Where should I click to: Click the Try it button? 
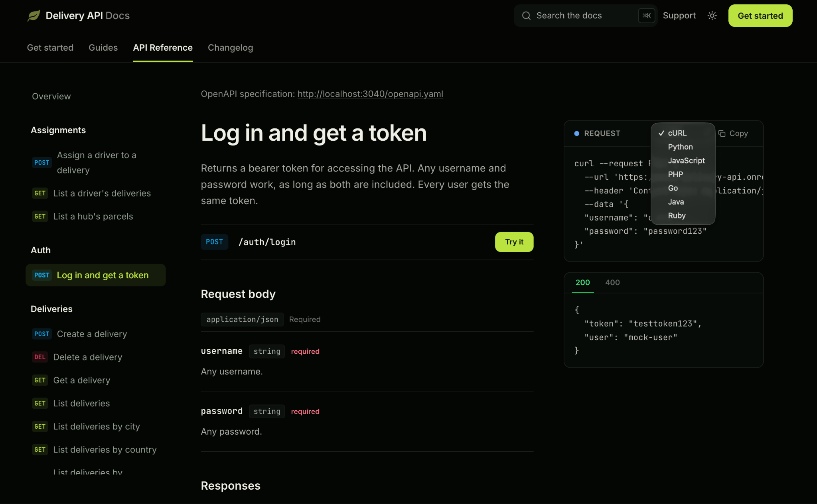coord(514,242)
